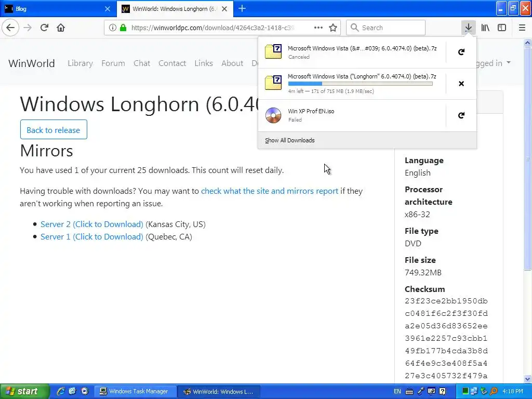Click the page vertical scrollbar thumb
Image resolution: width=532 pixels, height=399 pixels.
tap(527, 158)
